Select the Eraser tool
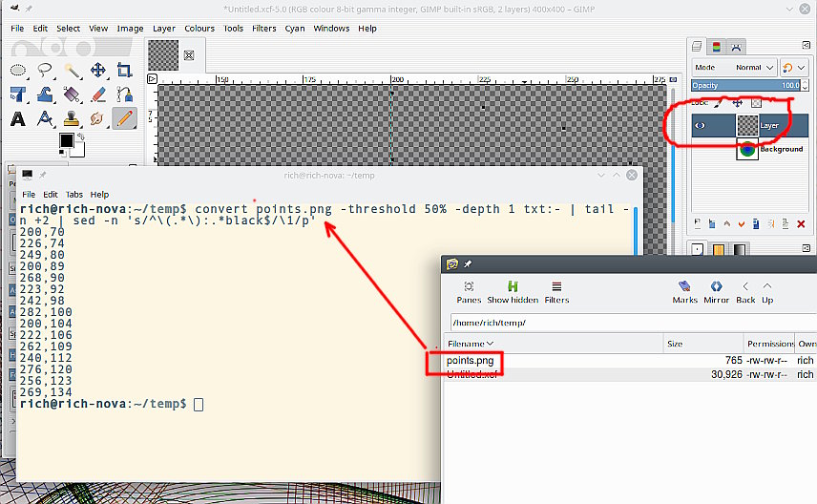Screen dimensions: 817x504 [98, 94]
